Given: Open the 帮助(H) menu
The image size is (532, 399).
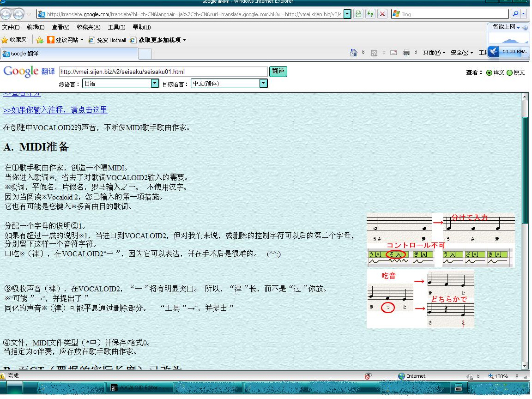Looking at the screenshot, I should 141,27.
